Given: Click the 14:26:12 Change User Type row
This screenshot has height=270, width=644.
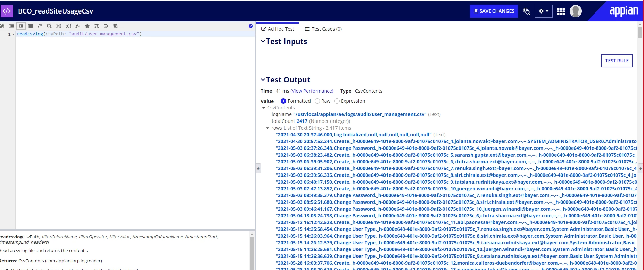Looking at the screenshot, I should point(456,243).
